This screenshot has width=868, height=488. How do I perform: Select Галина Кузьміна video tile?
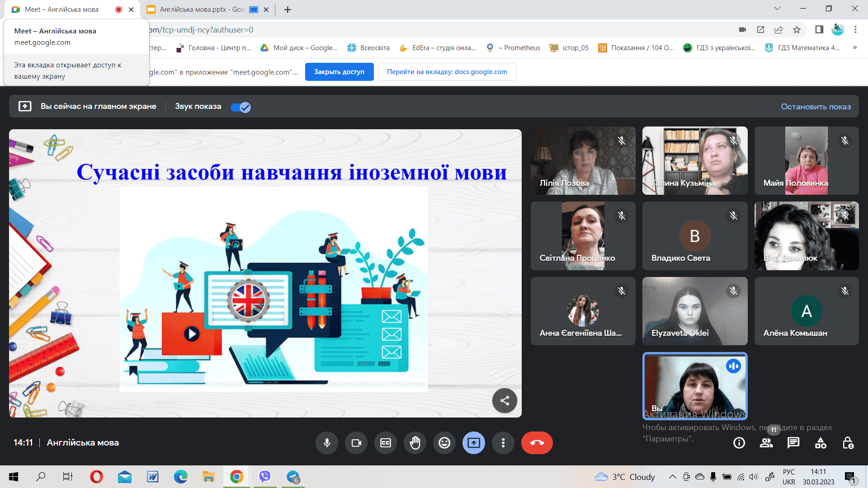click(x=695, y=160)
